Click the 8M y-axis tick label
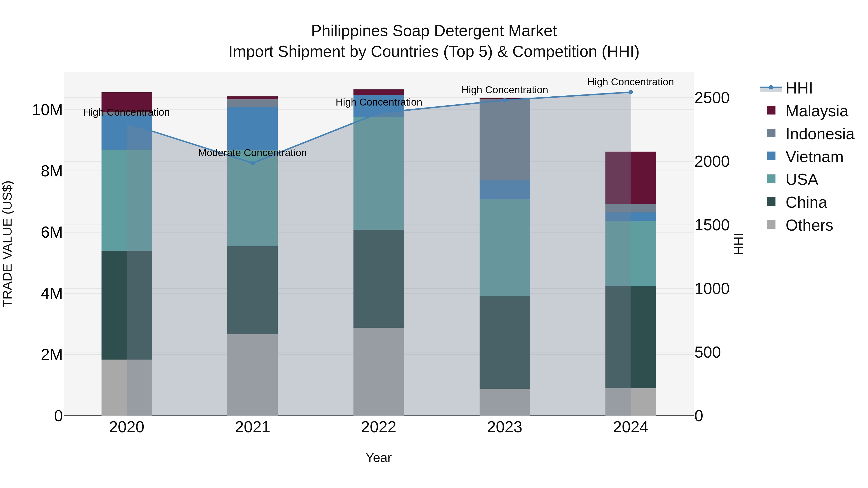The width and height of the screenshot is (868, 488). click(x=52, y=171)
